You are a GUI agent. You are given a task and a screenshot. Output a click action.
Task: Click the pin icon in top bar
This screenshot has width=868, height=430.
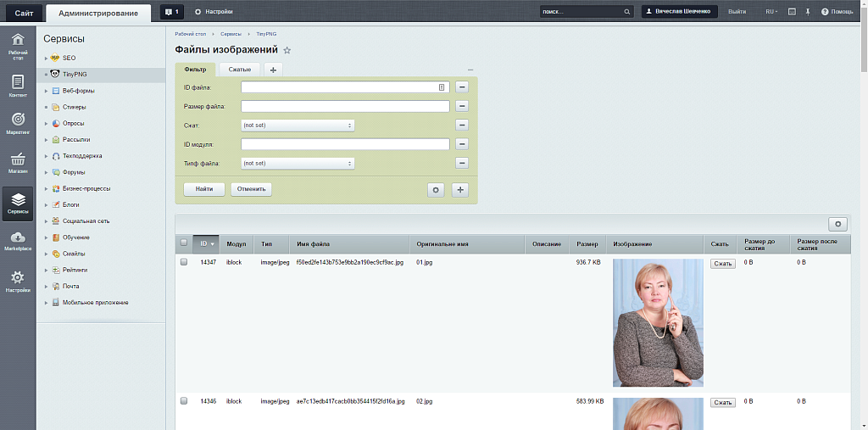808,12
